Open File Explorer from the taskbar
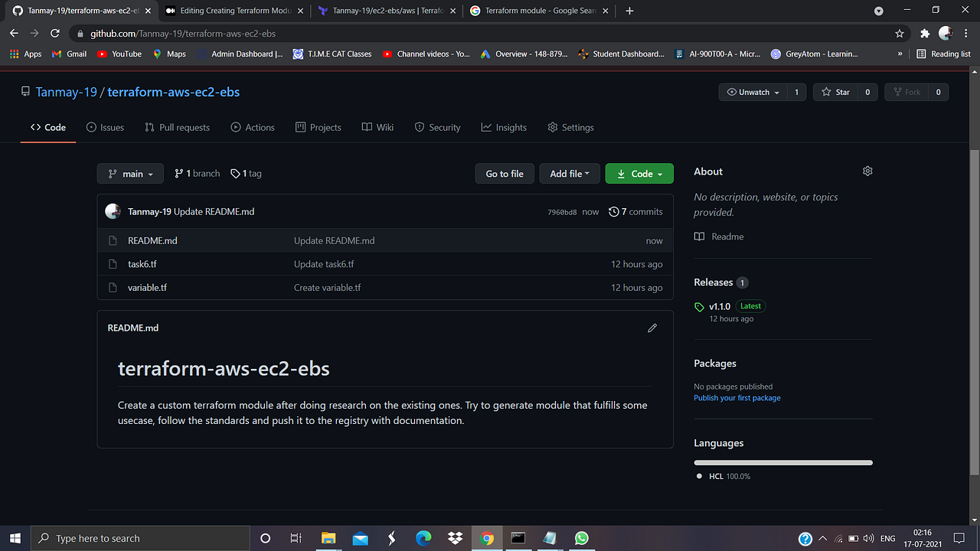 [328, 538]
